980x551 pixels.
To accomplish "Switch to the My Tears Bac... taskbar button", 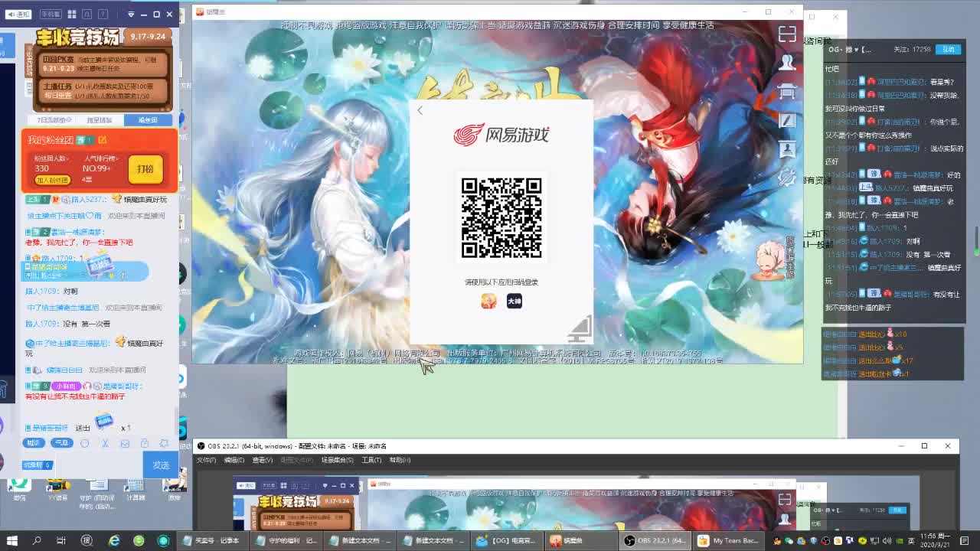I will (x=729, y=540).
